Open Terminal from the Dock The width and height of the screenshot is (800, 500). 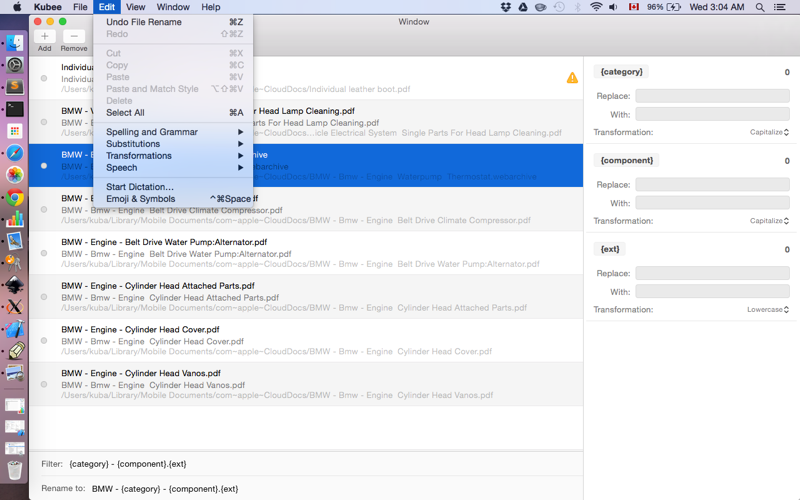[15, 109]
